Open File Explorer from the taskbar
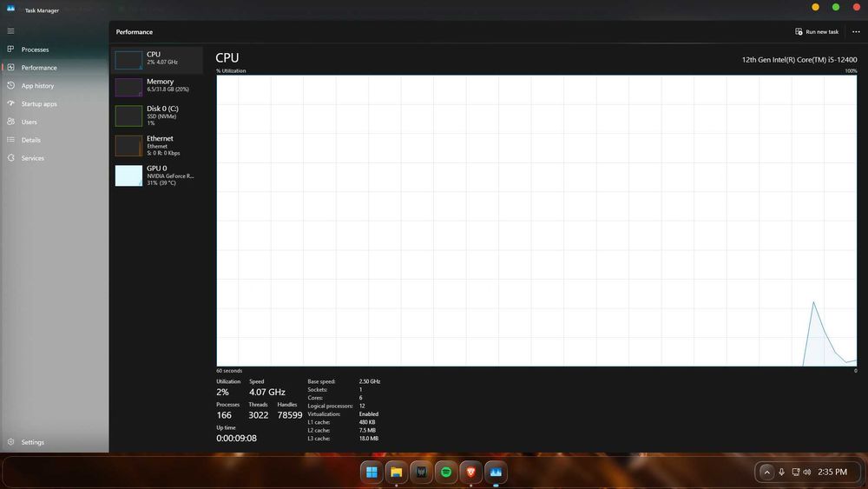The width and height of the screenshot is (868, 489). click(x=397, y=472)
